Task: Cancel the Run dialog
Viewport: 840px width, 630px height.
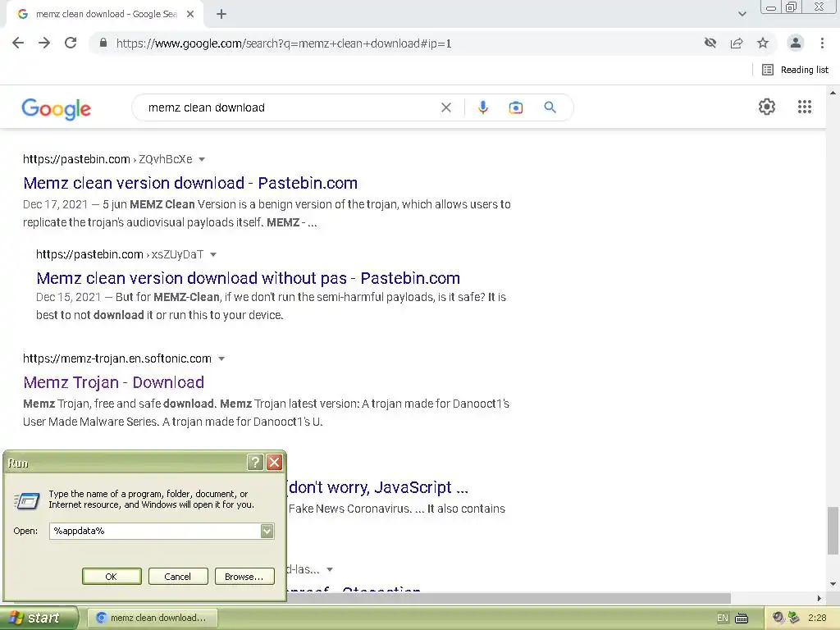Action: (x=178, y=577)
